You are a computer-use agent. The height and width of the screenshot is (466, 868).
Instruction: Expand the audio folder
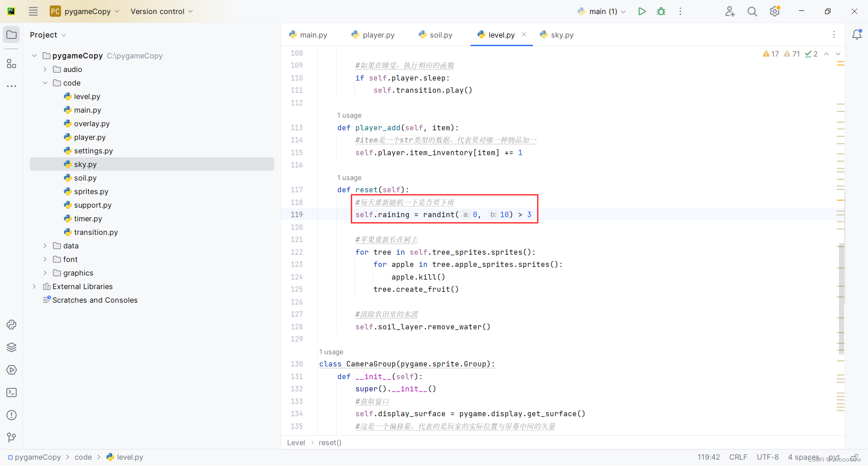coord(45,69)
